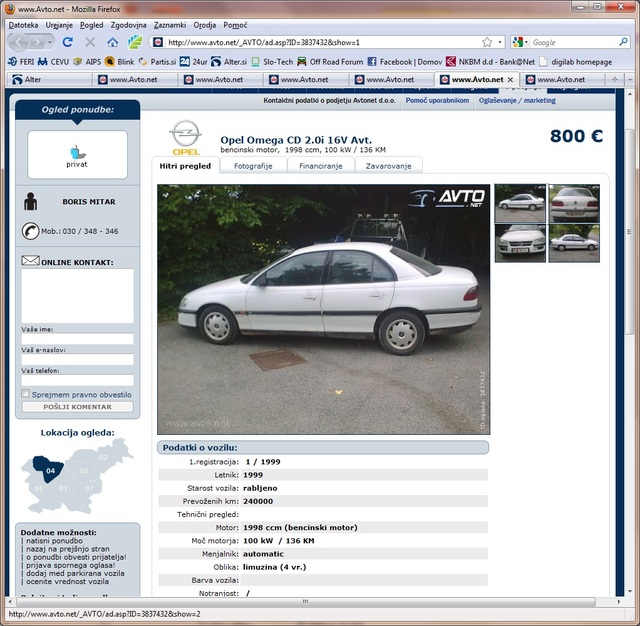This screenshot has width=640, height=626.
Task: Open the Zgodovina menu
Action: click(128, 25)
